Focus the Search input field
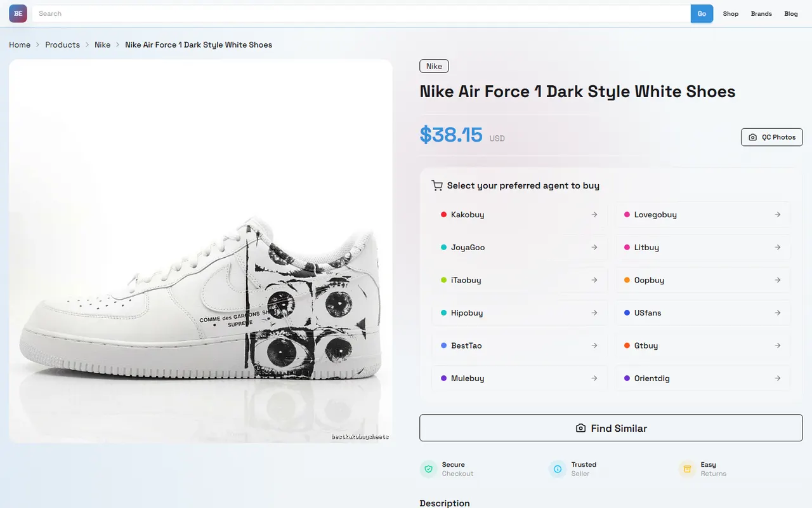812x508 pixels. (362, 13)
